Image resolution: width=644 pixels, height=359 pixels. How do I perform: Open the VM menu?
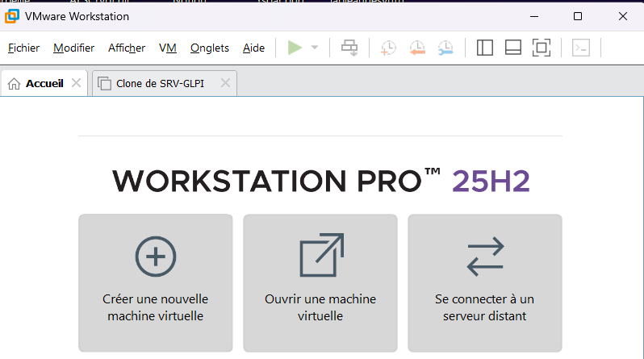(x=168, y=48)
